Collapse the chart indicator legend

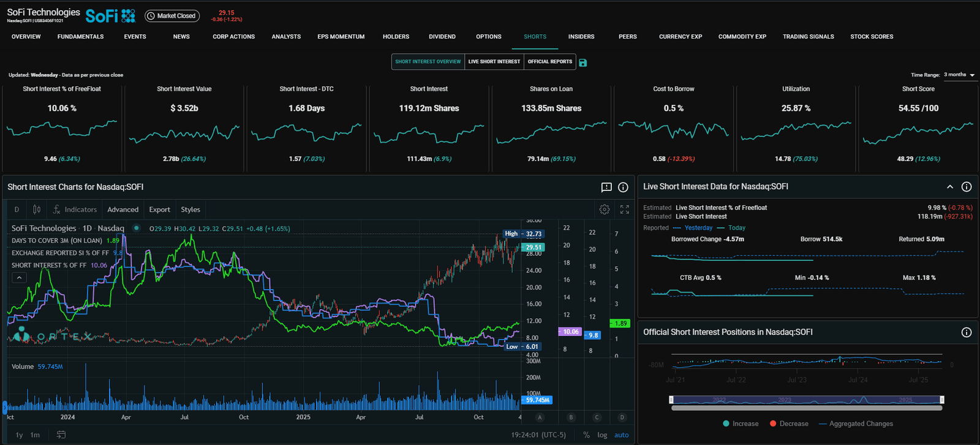tap(19, 277)
